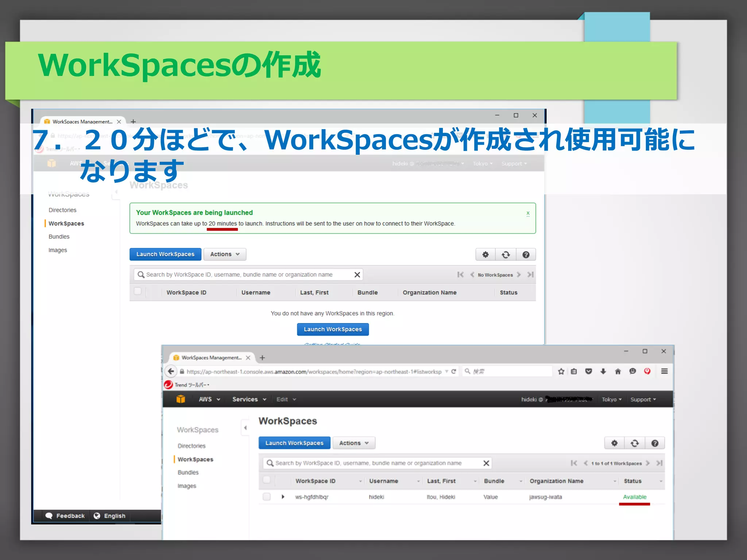Viewport: 747px width, 560px height.
Task: Click Available status text
Action: pyautogui.click(x=635, y=497)
